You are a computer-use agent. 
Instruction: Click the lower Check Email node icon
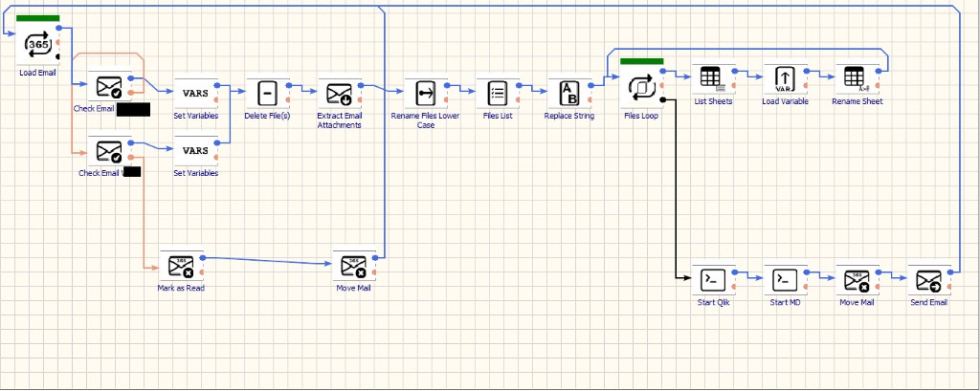pyautogui.click(x=109, y=152)
